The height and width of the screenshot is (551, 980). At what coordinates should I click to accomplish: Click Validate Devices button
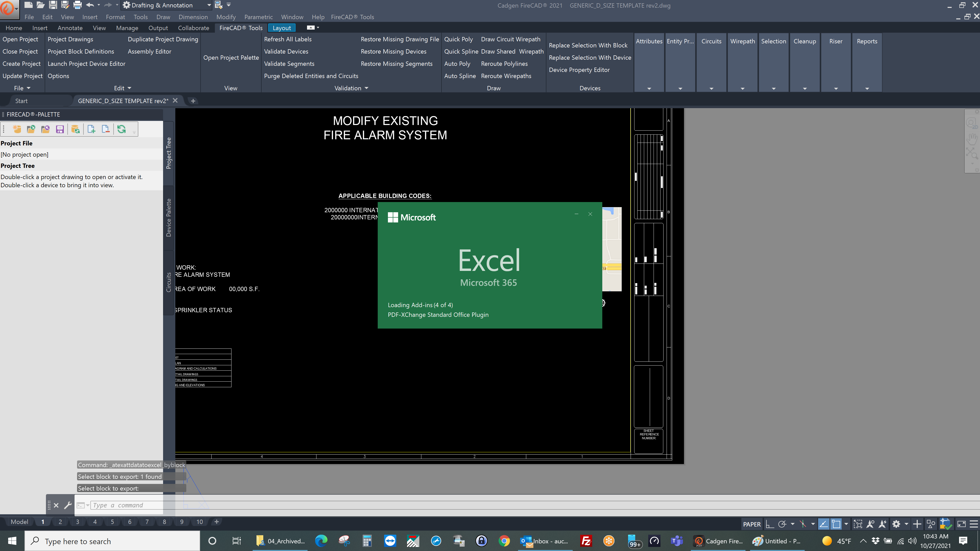286,51
